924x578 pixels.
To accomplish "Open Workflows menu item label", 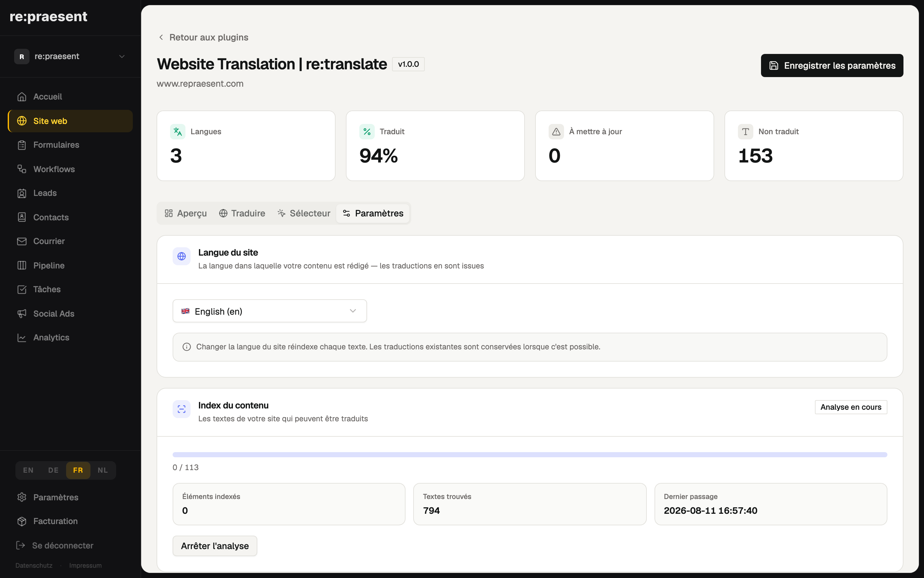I will point(54,169).
